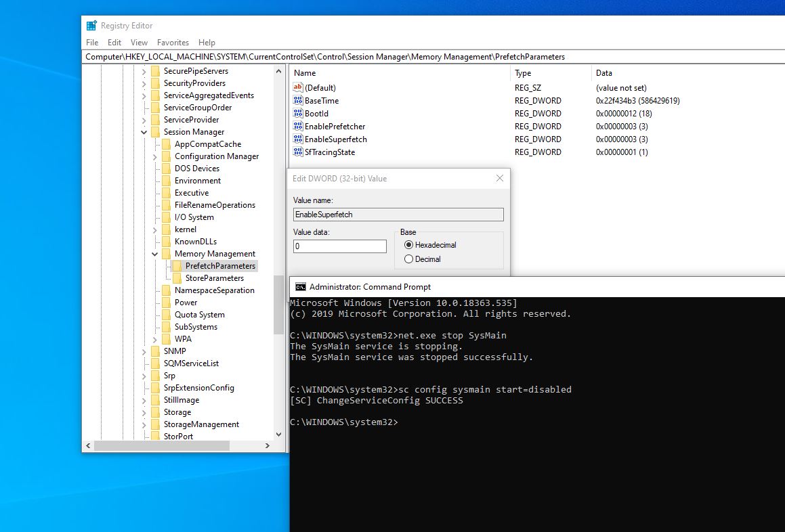
Task: Click the DWORD icon beside EnableSuperfetch
Action: (x=297, y=139)
